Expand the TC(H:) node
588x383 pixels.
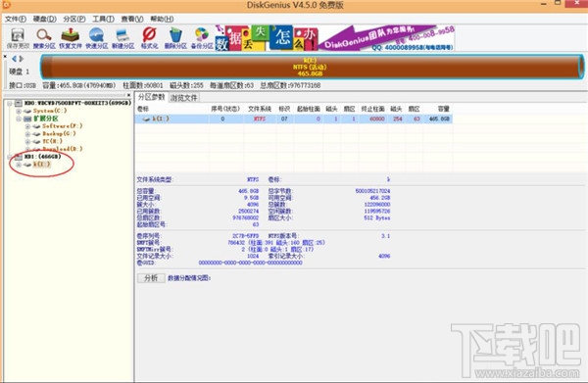tap(27, 141)
